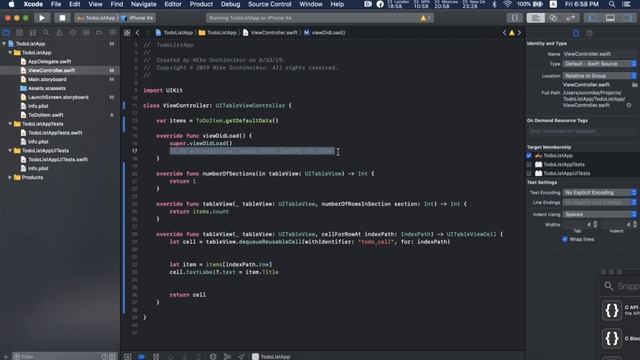Image resolution: width=640 pixels, height=360 pixels.
Task: Open the Debug View Hierarchy button
Action: coord(213,356)
